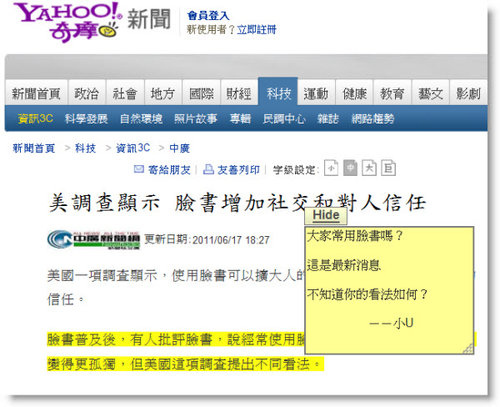Click the 新聞 heading beside the logo
This screenshot has height=407, width=500.
(149, 19)
